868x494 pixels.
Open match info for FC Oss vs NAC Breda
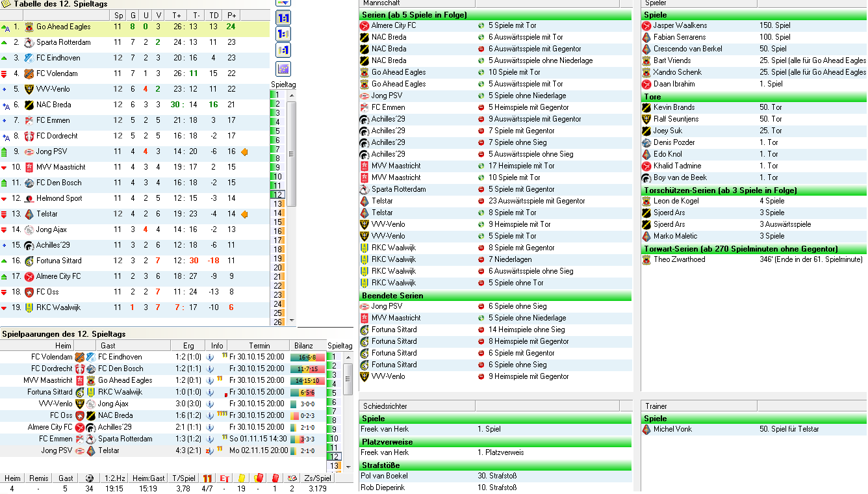[210, 416]
